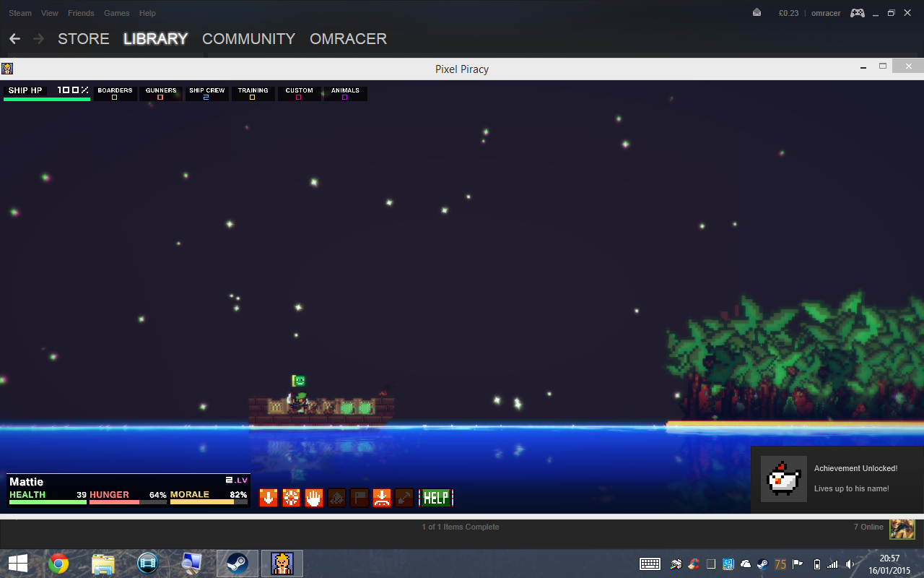
Task: Select the Custom crew group
Action: [300, 94]
